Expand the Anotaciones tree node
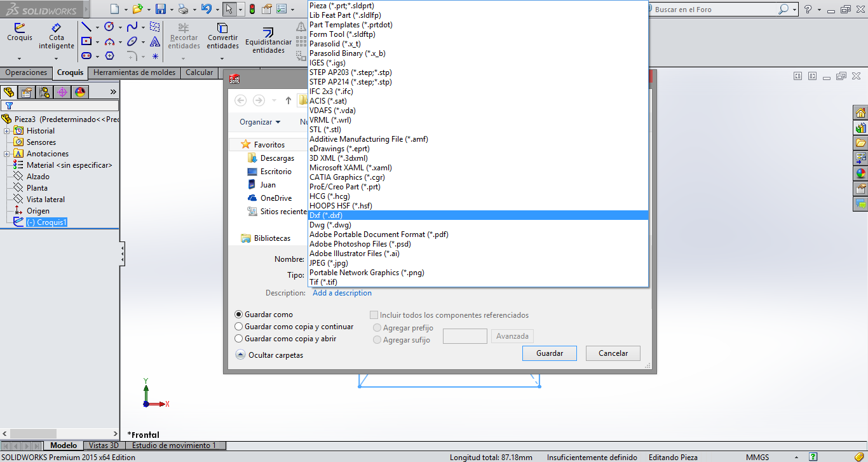Image resolution: width=868 pixels, height=462 pixels. [6, 154]
